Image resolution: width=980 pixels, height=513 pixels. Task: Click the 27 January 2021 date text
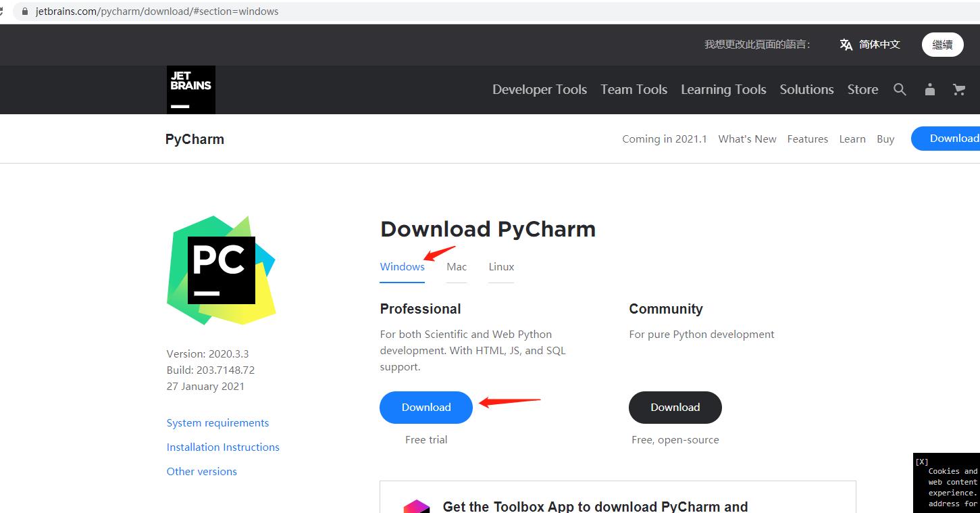click(x=205, y=387)
